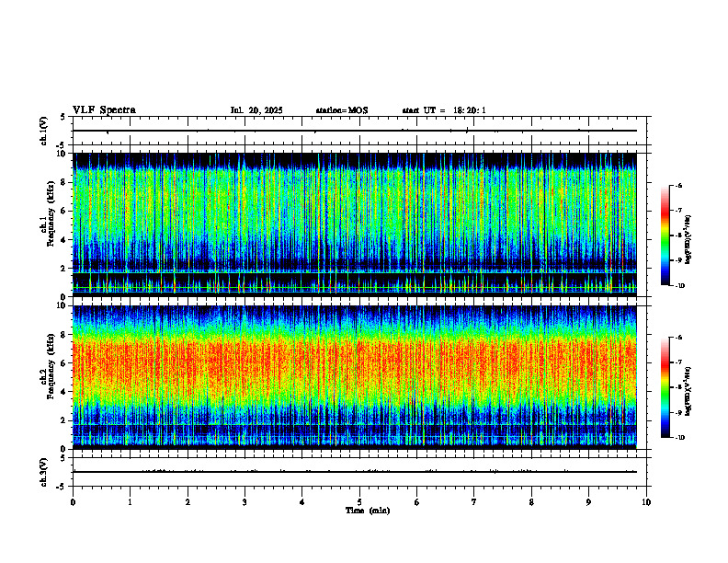The width and height of the screenshot is (728, 563).
Task: Click the time axis tick label '8'
Action: pos(531,502)
